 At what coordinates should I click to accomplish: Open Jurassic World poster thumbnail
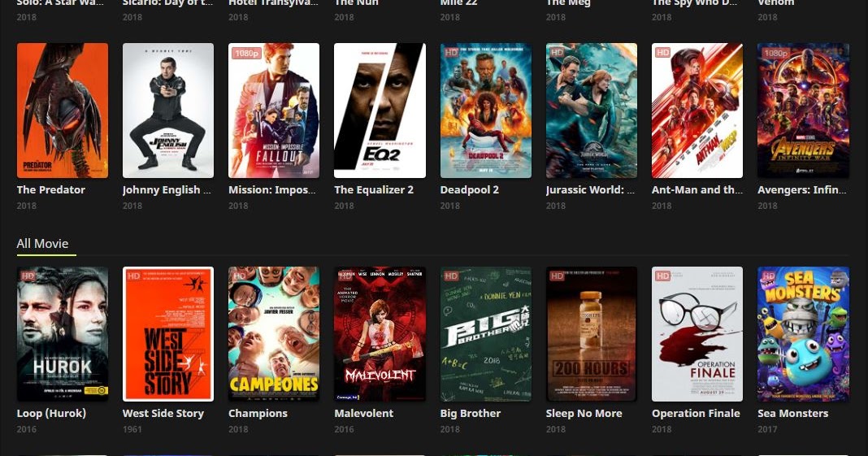592,111
